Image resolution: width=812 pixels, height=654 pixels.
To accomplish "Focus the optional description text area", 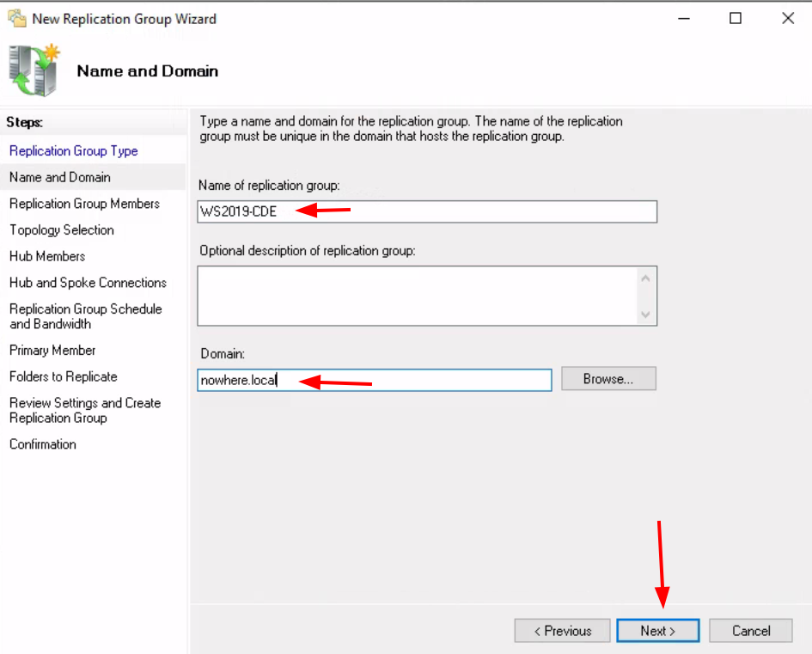I will tap(418, 296).
